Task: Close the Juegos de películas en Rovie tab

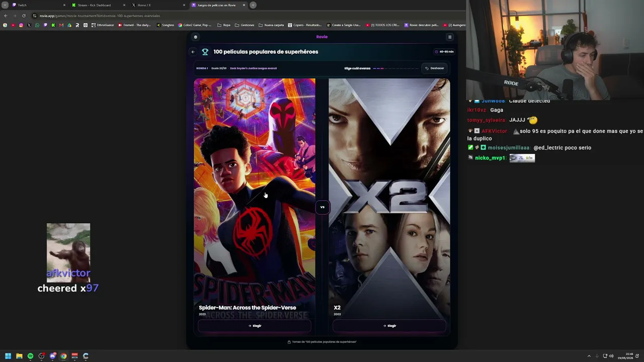Action: (244, 5)
